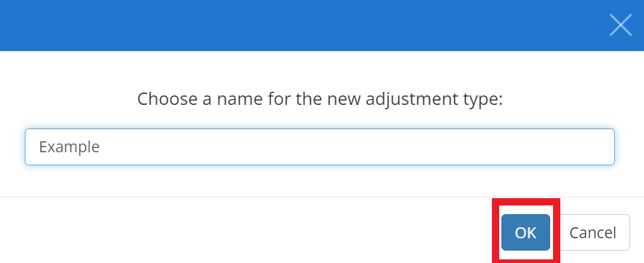This screenshot has height=263, width=644.
Task: Abort creating the adjustment type via Cancel
Action: 592,232
